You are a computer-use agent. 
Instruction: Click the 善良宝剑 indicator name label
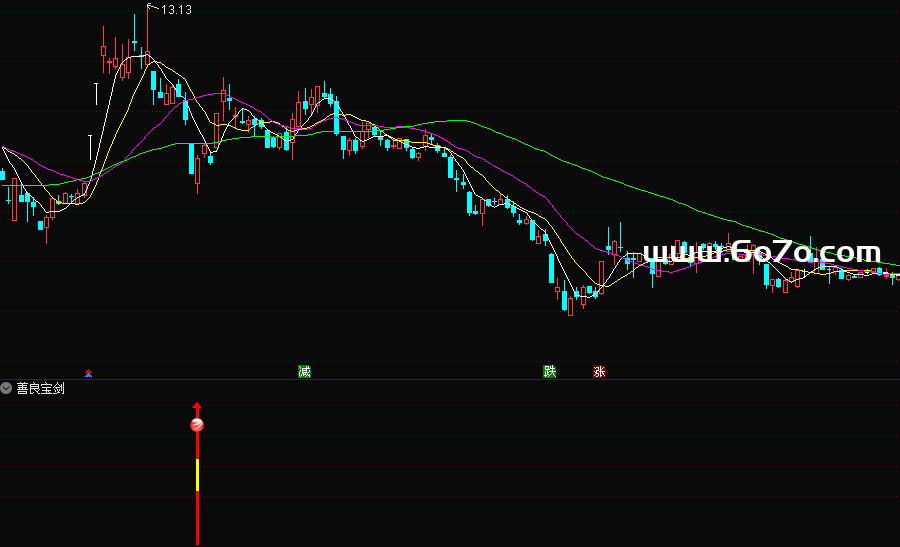tap(40, 389)
